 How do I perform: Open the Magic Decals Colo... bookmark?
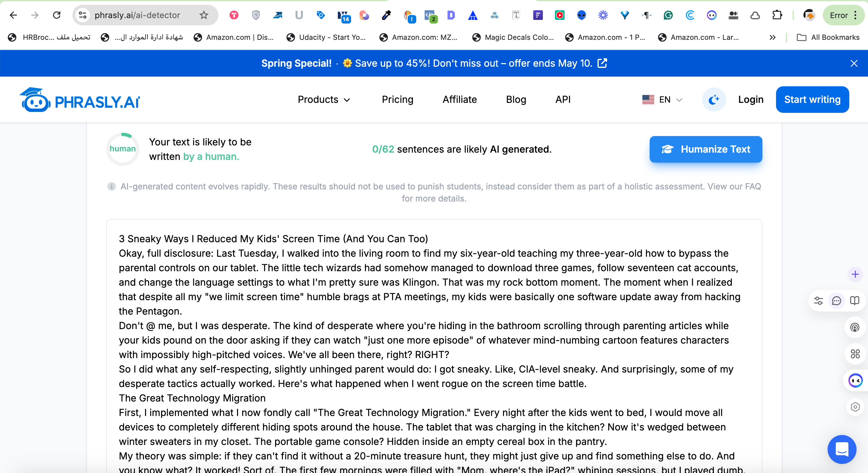click(x=513, y=37)
